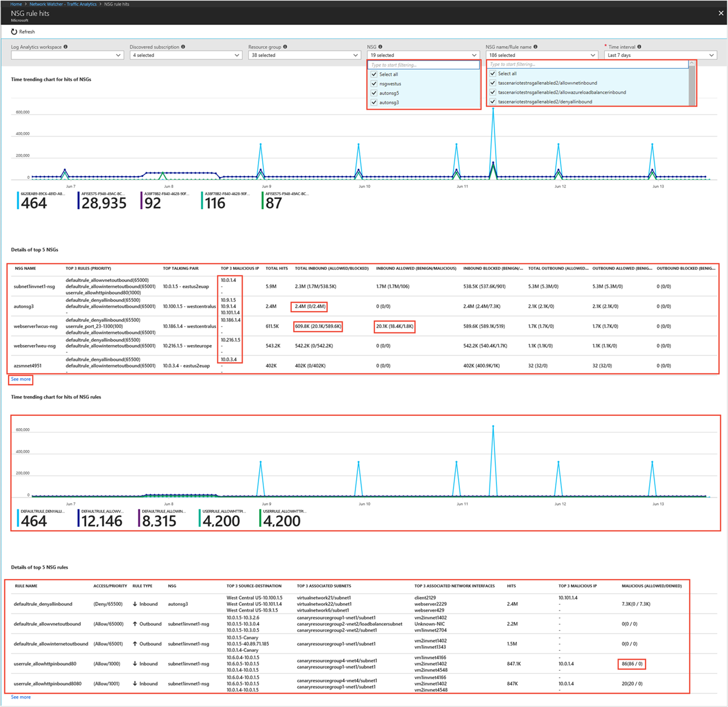
Task: Uncheck the allowazureloadbalancerinbound rule checkbox
Action: pos(493,92)
